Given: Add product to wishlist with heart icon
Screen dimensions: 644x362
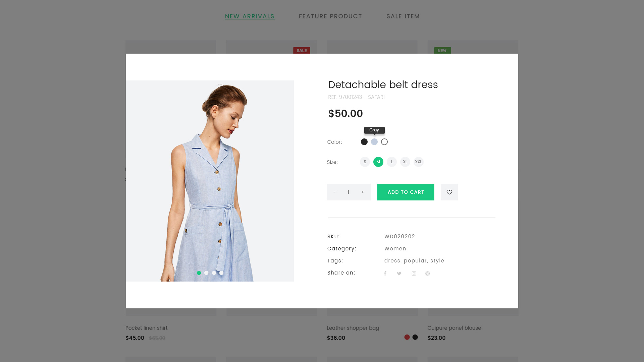Looking at the screenshot, I should point(449,192).
